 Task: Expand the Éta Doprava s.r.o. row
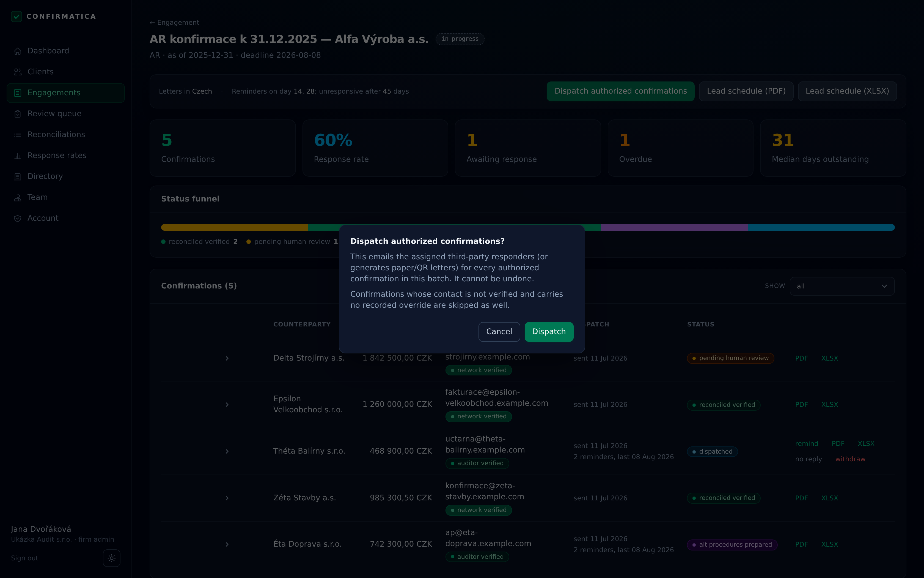click(x=227, y=544)
